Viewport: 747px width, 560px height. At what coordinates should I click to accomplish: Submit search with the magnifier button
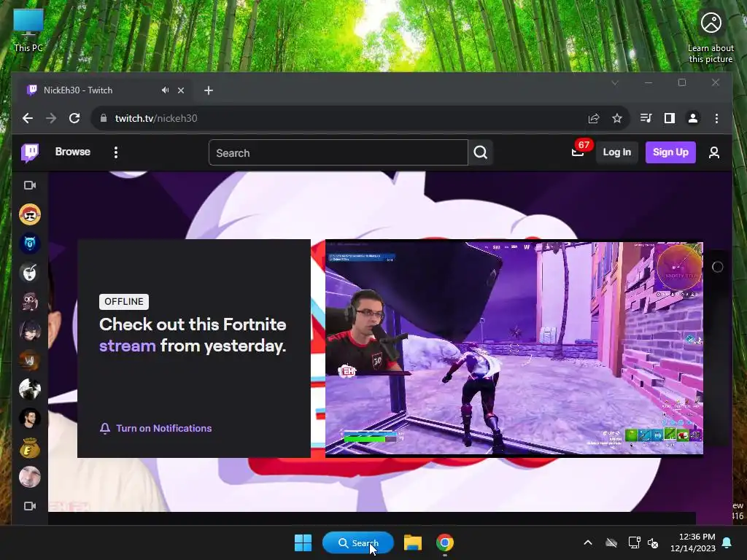pyautogui.click(x=480, y=152)
